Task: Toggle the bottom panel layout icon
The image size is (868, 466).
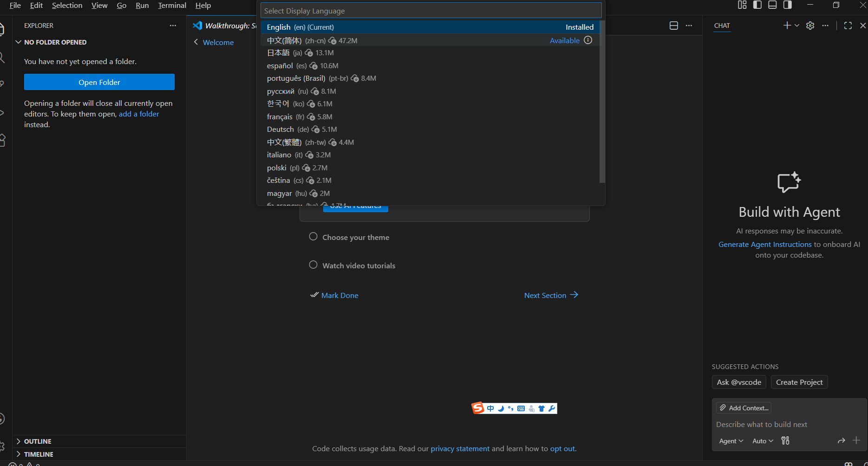Action: pyautogui.click(x=772, y=5)
